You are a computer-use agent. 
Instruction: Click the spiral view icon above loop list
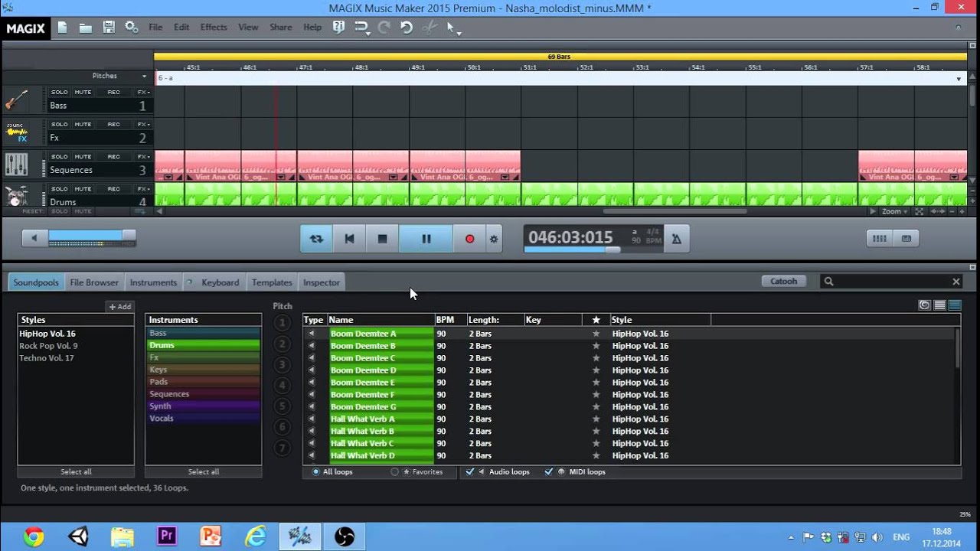(x=924, y=305)
